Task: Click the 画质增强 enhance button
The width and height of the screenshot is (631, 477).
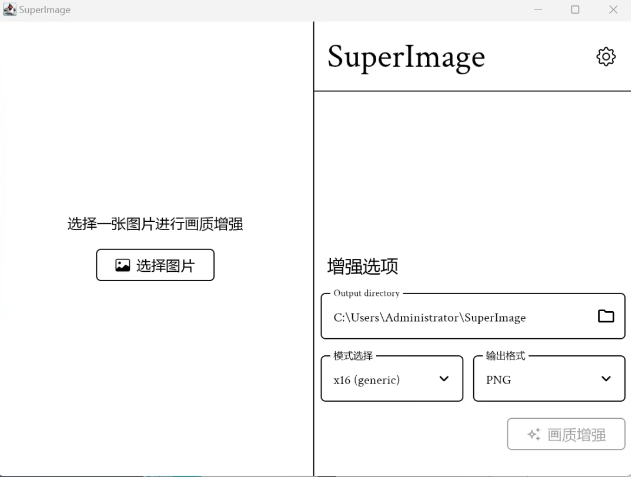Action: click(x=566, y=434)
